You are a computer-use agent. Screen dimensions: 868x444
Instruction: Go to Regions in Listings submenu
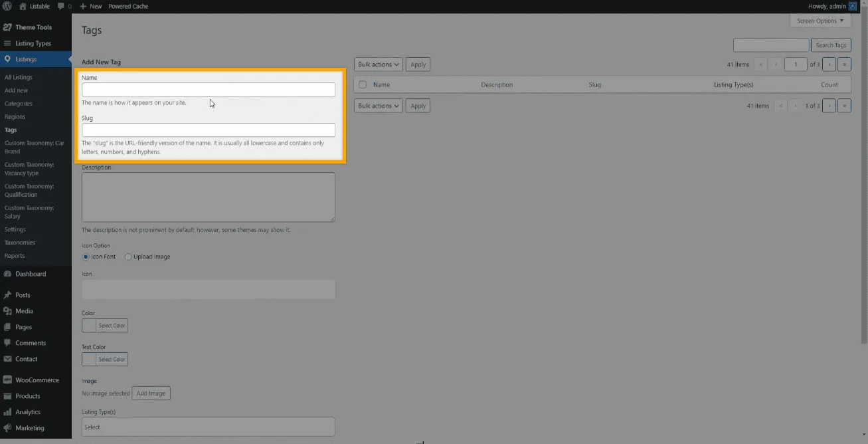pyautogui.click(x=15, y=117)
